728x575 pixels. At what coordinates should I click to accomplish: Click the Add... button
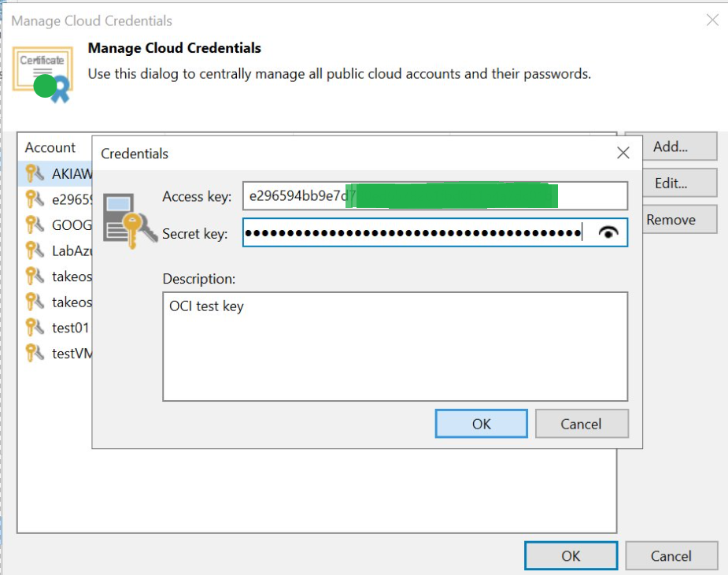(671, 147)
